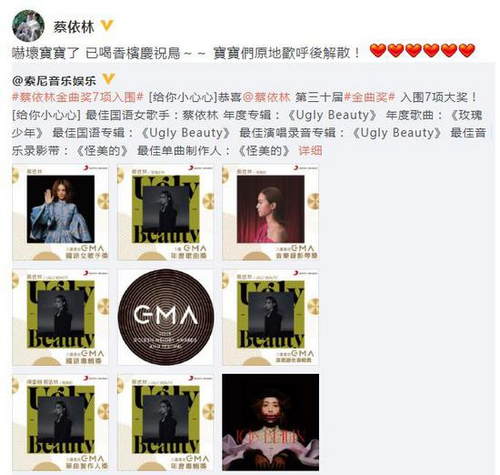View the 年度歌曲奖 Ugly Beauty thumbnail
Image resolution: width=500 pixels, height=475 pixels.
click(166, 212)
